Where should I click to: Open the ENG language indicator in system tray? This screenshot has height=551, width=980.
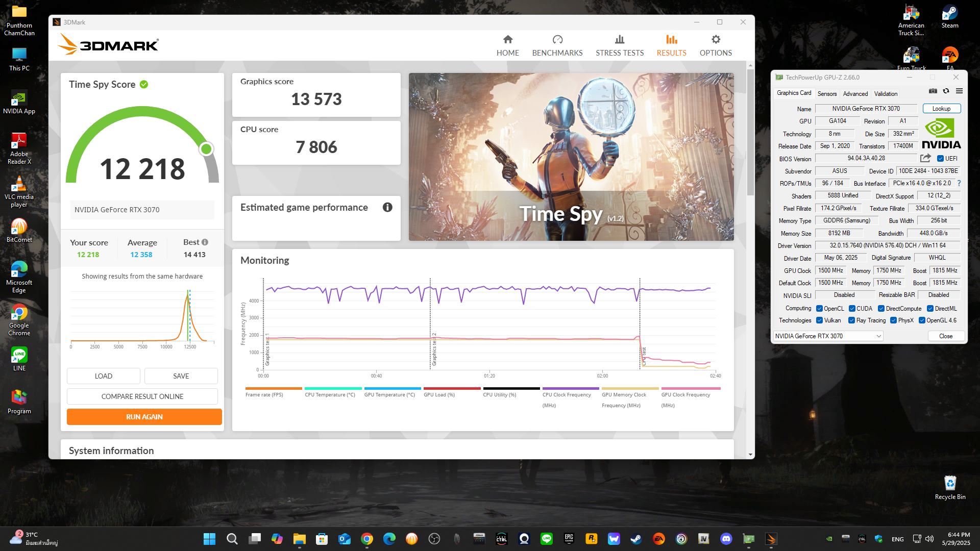click(897, 539)
